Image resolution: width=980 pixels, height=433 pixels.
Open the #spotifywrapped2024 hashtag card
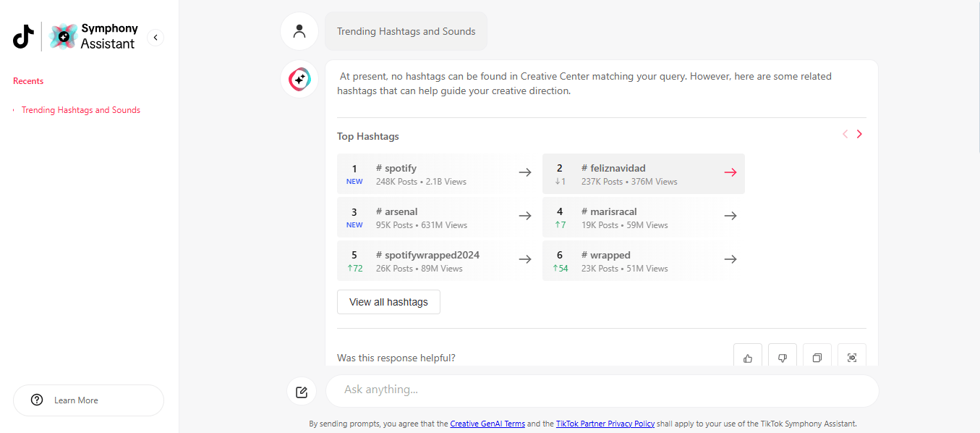pyautogui.click(x=438, y=261)
